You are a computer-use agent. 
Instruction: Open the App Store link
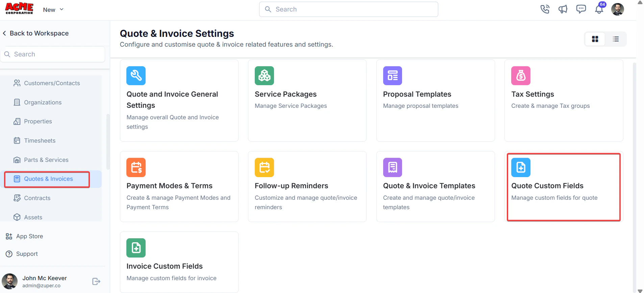click(24, 236)
